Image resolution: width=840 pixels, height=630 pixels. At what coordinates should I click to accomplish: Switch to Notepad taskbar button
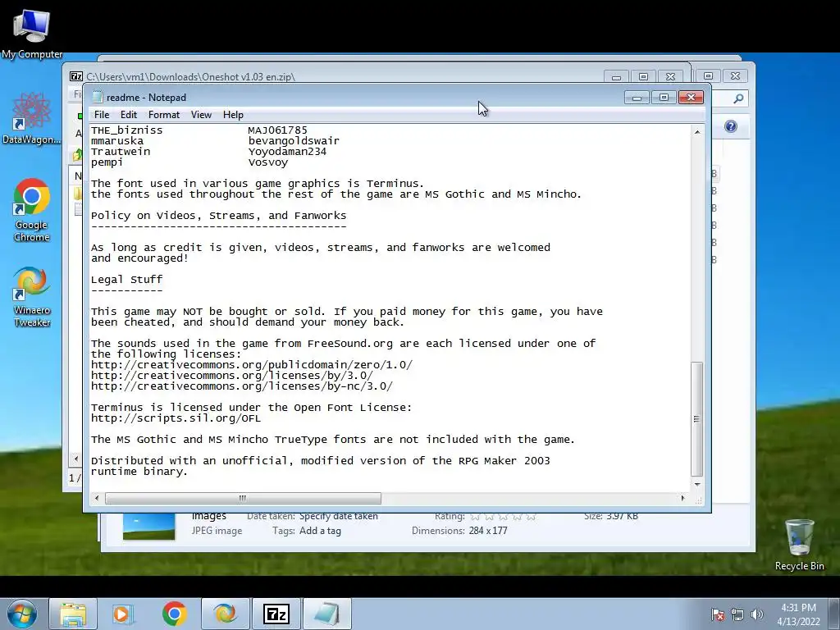(327, 614)
